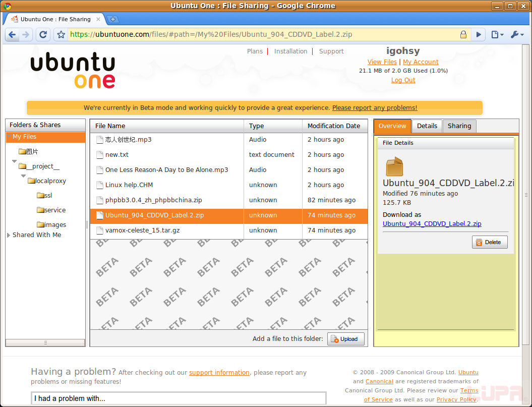Click the Upload button
532x407 pixels.
(346, 339)
